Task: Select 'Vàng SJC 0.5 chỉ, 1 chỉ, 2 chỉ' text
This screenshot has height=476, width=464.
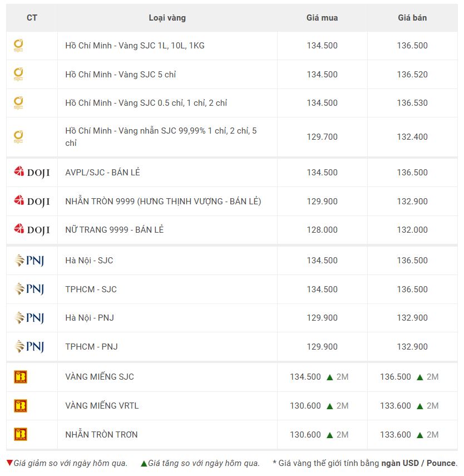Action: tap(172, 103)
